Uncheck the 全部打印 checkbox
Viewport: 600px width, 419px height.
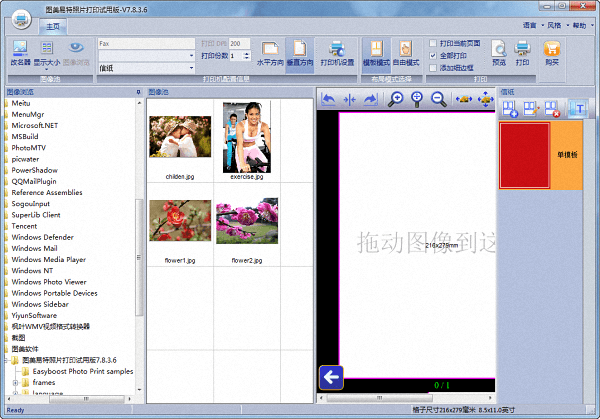pyautogui.click(x=432, y=55)
